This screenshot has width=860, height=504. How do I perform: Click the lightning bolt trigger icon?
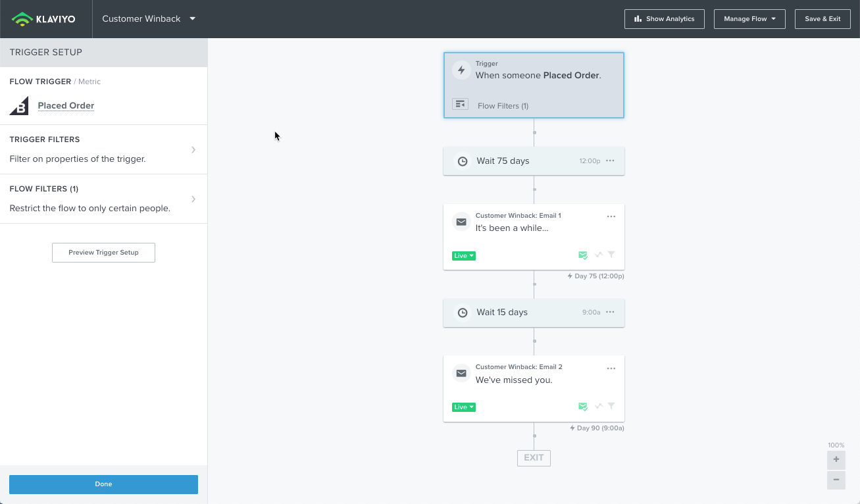pos(461,70)
